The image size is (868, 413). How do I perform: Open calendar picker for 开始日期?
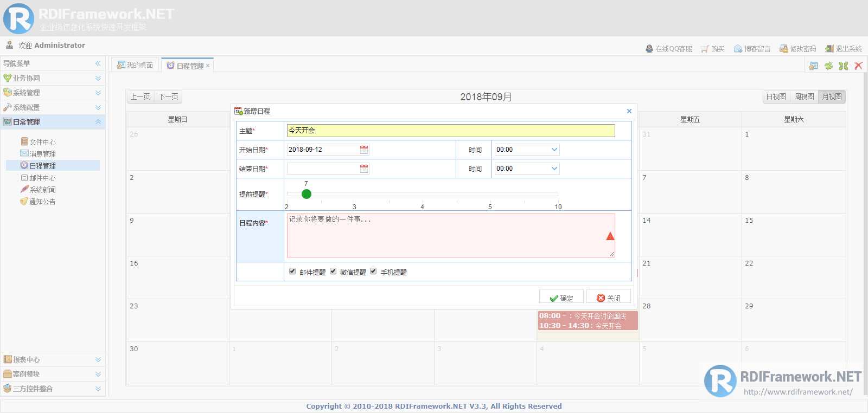364,150
